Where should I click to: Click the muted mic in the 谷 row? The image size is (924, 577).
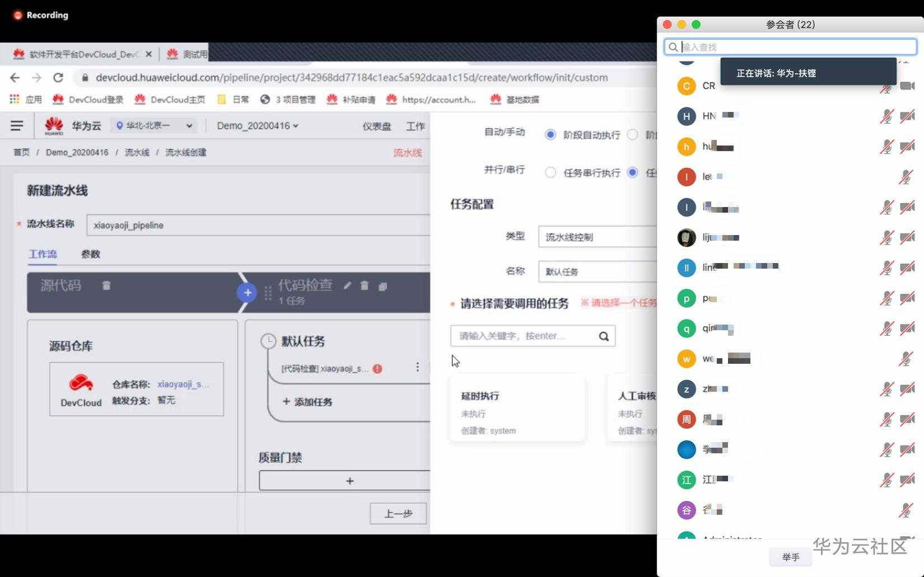(906, 510)
